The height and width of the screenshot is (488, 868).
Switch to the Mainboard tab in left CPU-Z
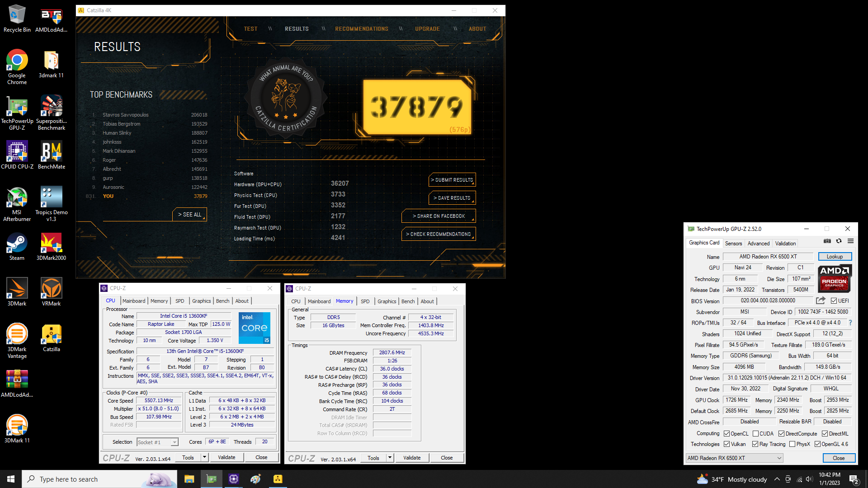[x=134, y=301]
